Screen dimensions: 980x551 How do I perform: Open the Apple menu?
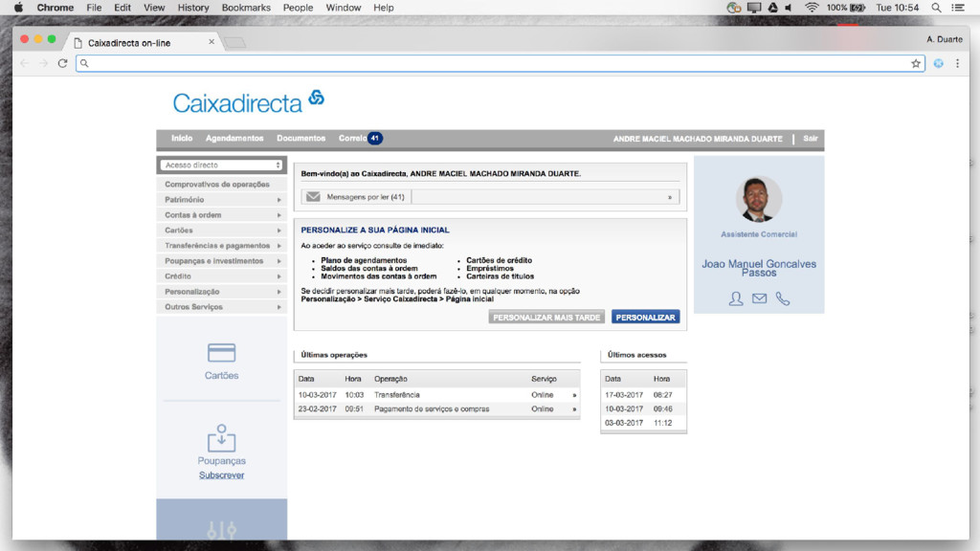(x=19, y=8)
